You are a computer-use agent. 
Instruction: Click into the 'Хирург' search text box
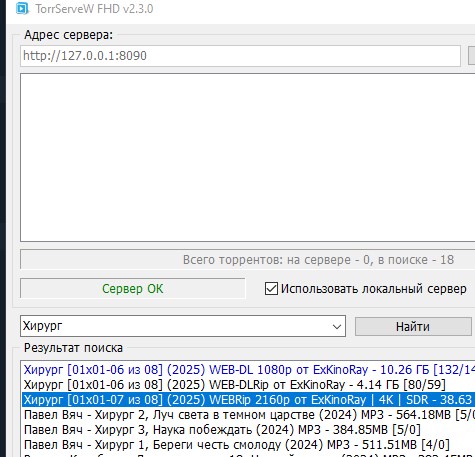[x=176, y=326]
